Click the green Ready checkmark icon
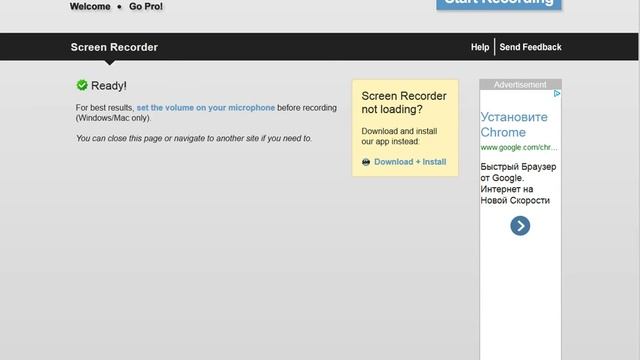The height and width of the screenshot is (360, 640). (x=82, y=85)
